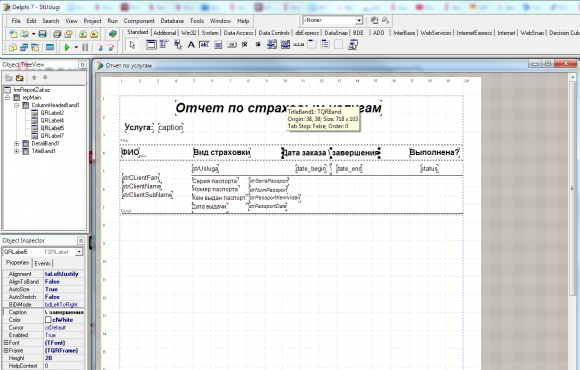Click the Help contents book icon
Screen dimensions: 580x370
tap(112, 34)
